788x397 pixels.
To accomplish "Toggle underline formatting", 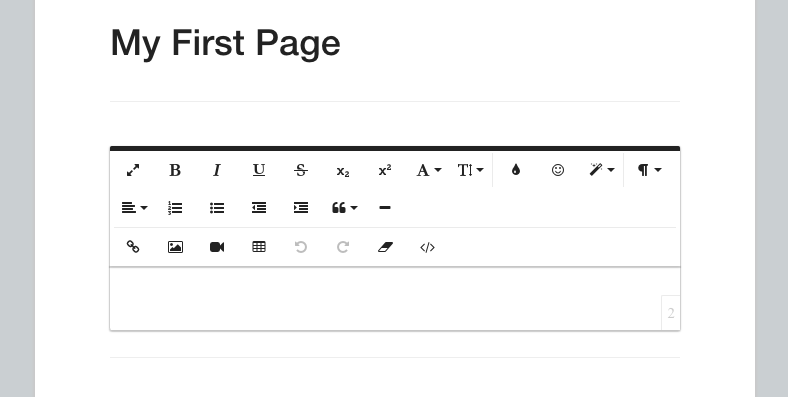I will [x=259, y=170].
